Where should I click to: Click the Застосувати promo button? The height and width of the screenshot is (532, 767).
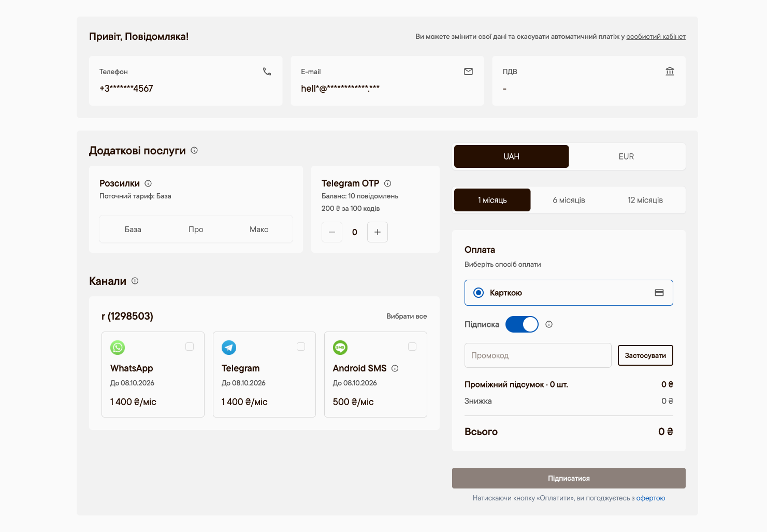[x=645, y=355]
